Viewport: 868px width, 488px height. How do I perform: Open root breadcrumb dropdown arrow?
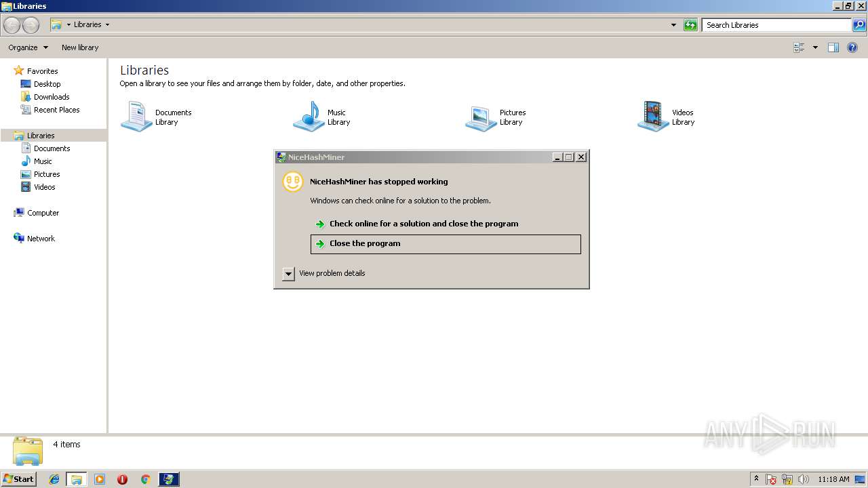point(68,24)
